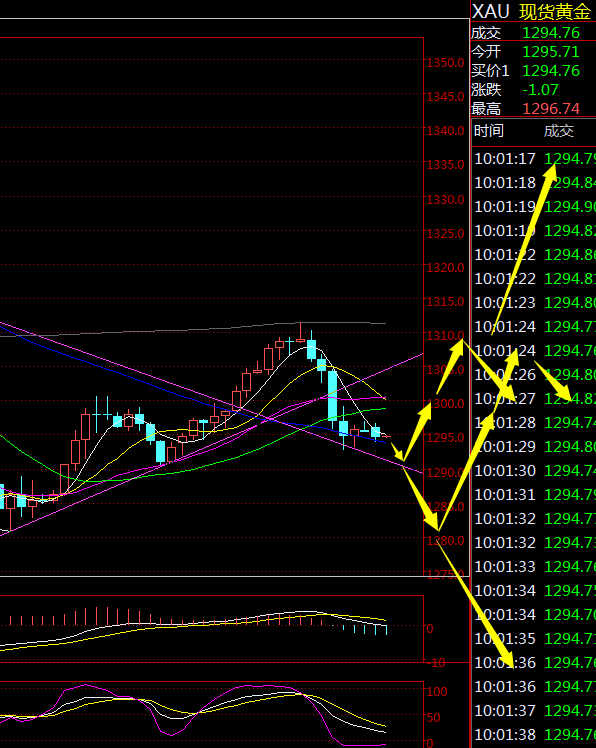596x748 pixels.
Task: Click the 成交 column header in tick list
Action: 559,131
